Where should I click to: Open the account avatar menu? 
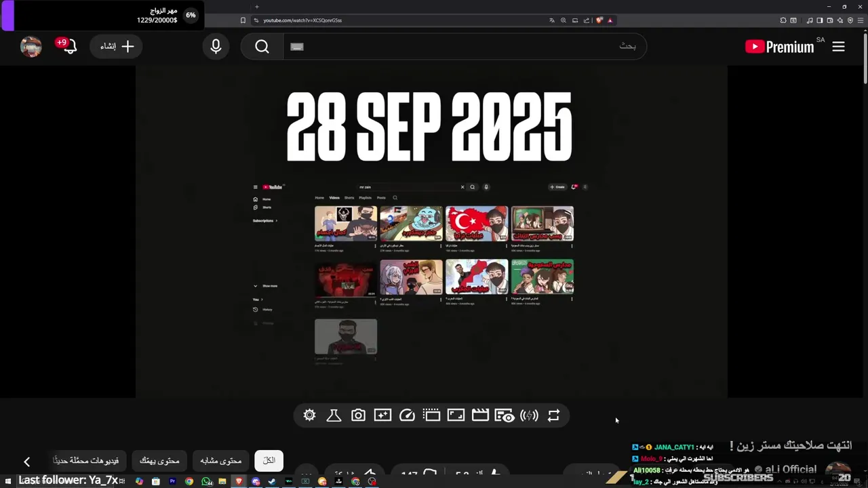point(31,46)
